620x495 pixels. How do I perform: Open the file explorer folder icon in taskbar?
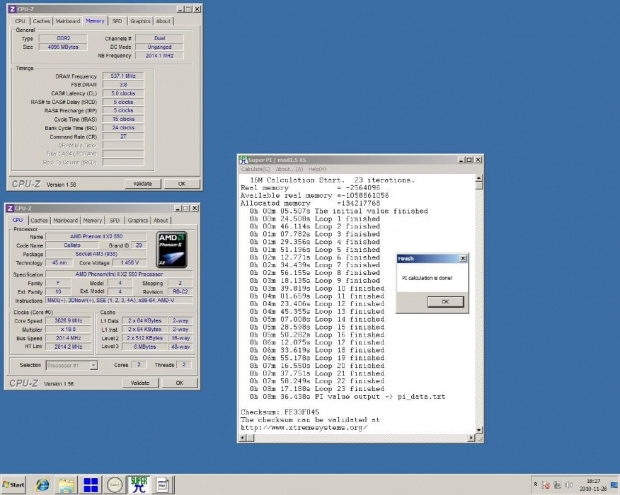[66, 485]
